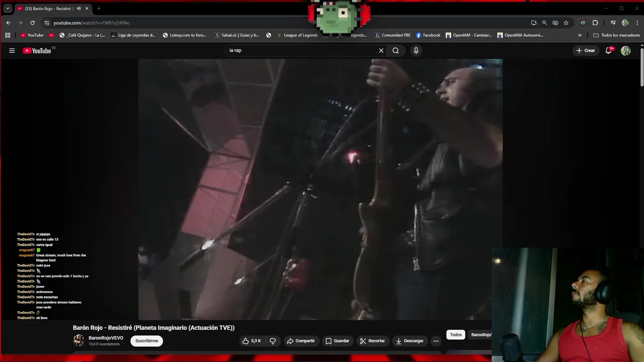Viewport: 644px width, 362px height.
Task: Open the apps grid in bookmarks bar
Action: [7, 35]
